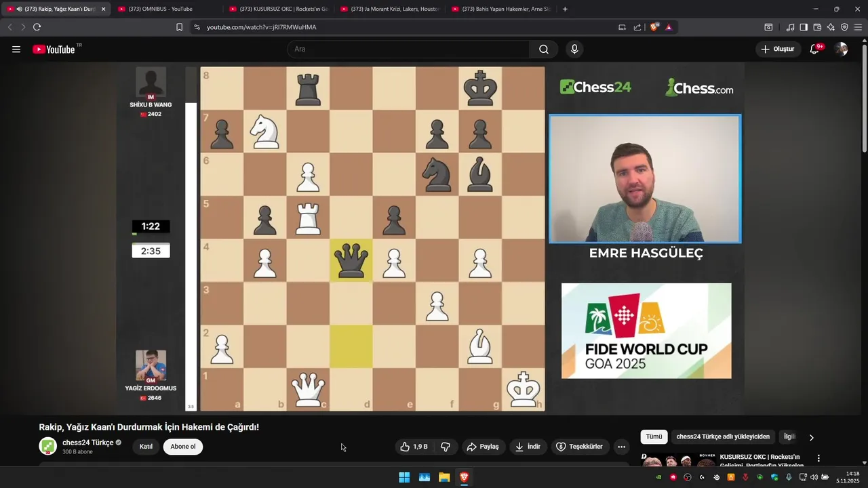Like the video with thumbs up

(x=413, y=447)
